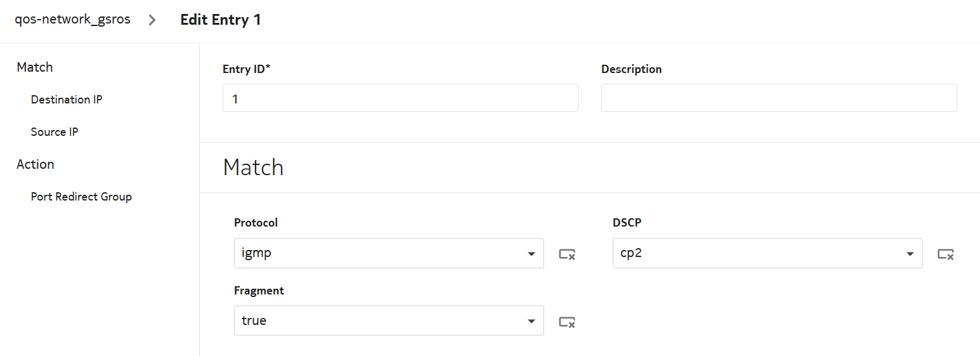Click the Entry ID input field
The height and width of the screenshot is (356, 980).
[400, 98]
